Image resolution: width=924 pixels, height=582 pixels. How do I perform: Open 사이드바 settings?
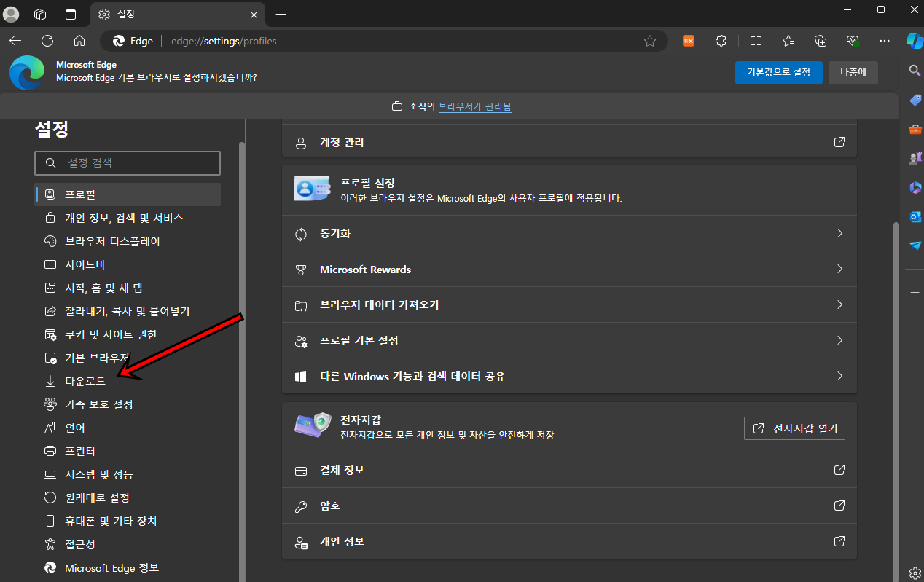pyautogui.click(x=128, y=264)
